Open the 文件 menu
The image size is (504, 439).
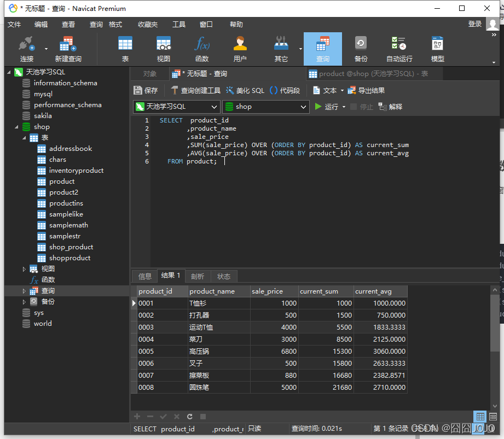[14, 25]
